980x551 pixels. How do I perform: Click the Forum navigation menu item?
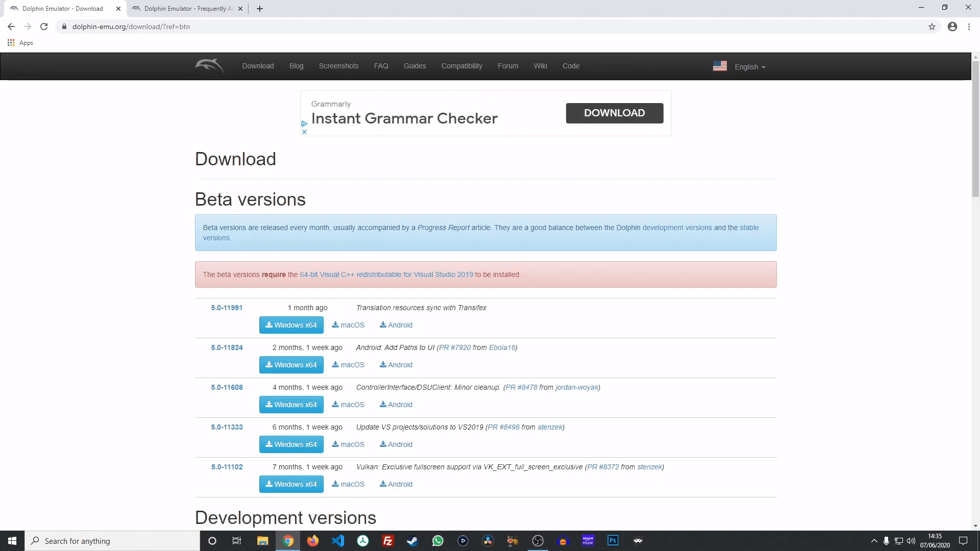pyautogui.click(x=508, y=66)
